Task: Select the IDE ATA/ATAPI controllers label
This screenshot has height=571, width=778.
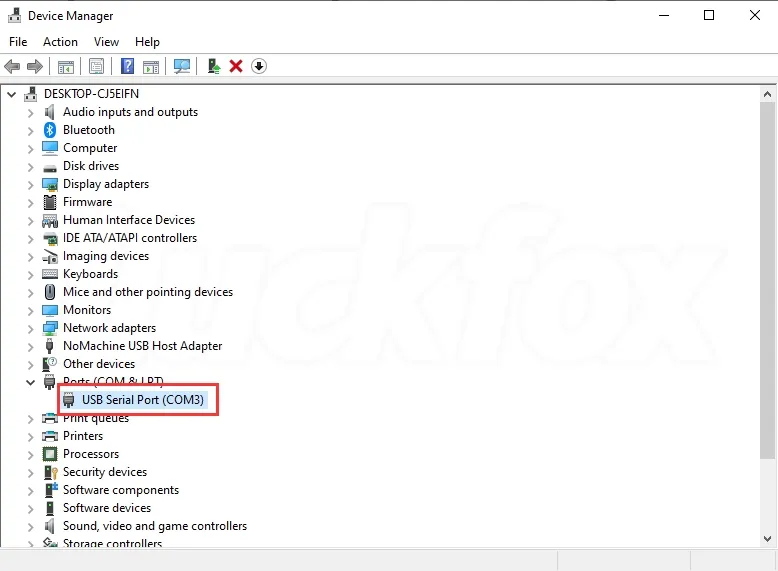Action: coord(130,238)
